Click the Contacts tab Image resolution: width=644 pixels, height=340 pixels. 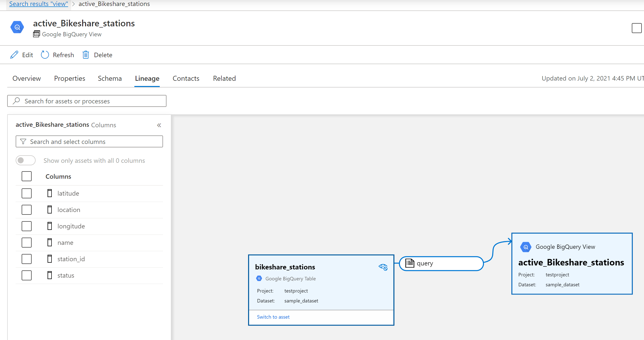pos(186,78)
